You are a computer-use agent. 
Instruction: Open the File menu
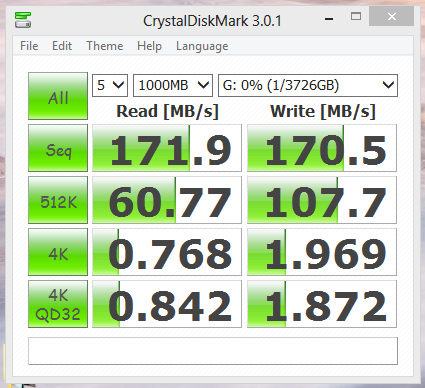(29, 46)
